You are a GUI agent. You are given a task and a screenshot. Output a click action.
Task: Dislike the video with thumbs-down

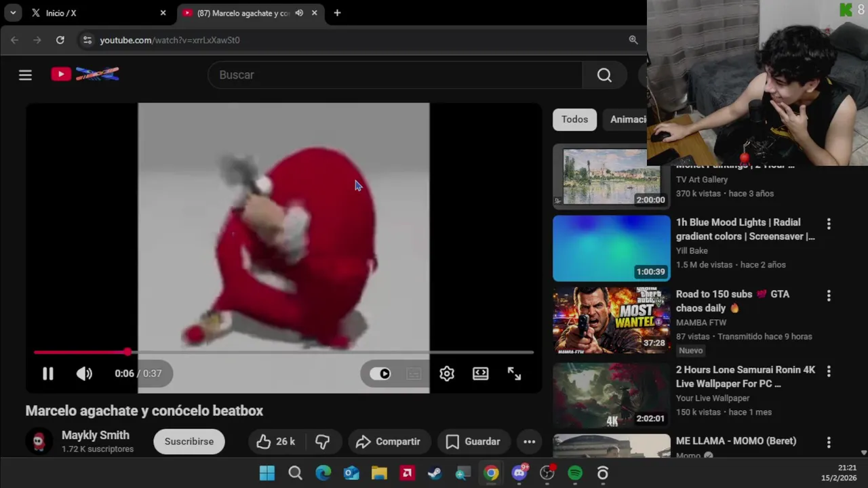tap(323, 441)
